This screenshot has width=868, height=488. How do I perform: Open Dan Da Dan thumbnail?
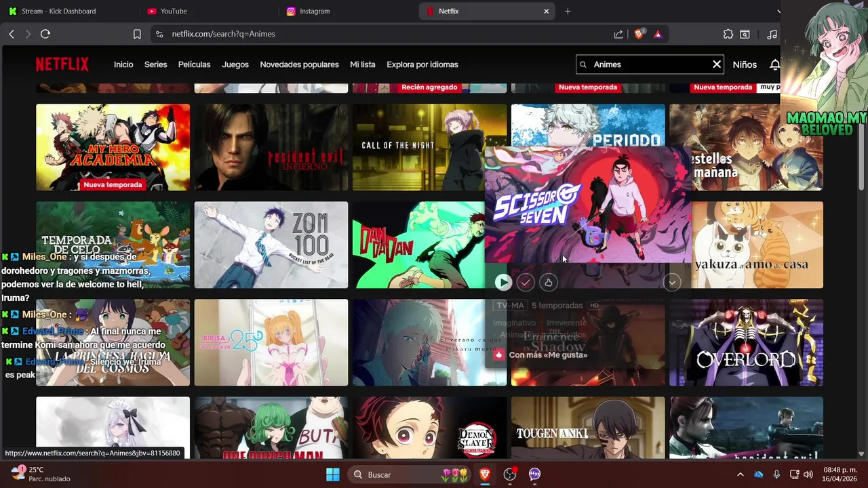click(418, 245)
